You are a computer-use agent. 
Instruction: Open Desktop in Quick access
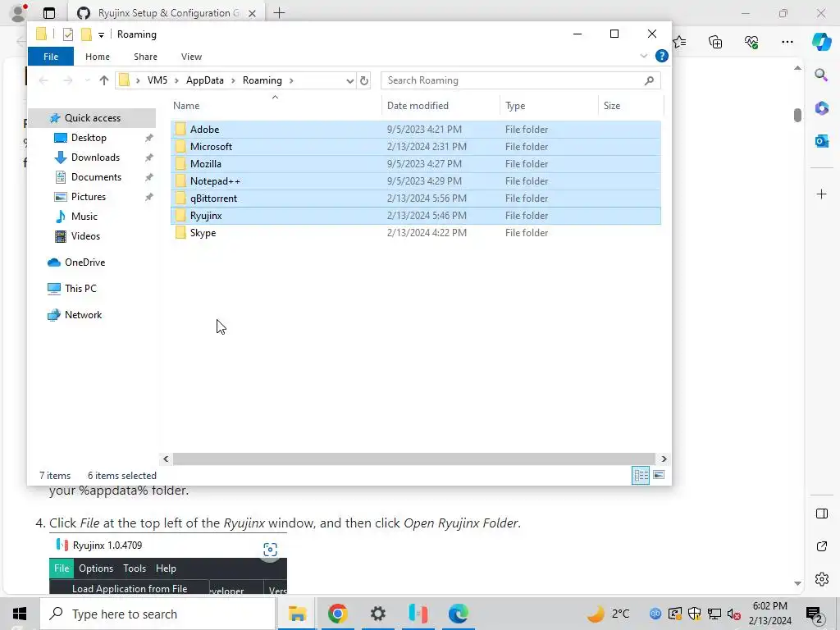click(x=89, y=138)
